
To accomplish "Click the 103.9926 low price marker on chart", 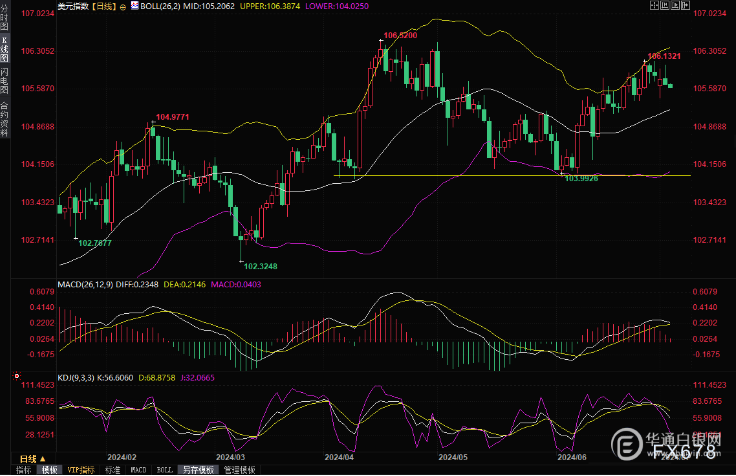I will coord(582,178).
